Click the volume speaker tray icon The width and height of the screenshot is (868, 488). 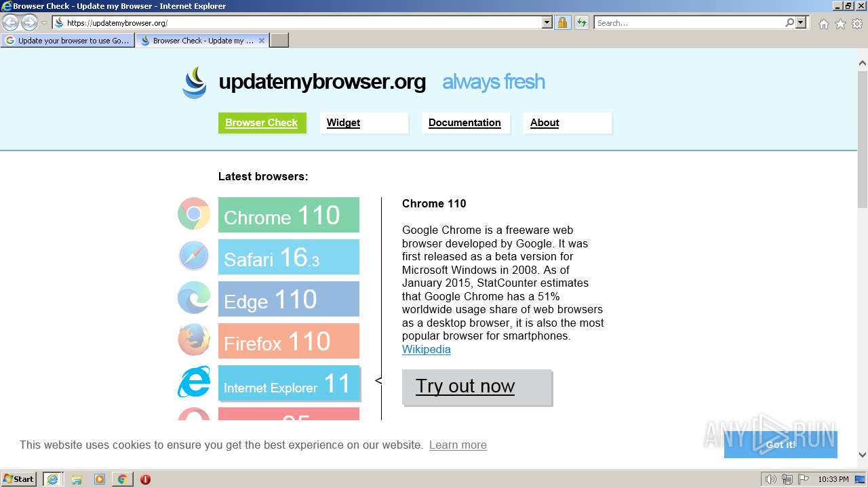click(771, 479)
